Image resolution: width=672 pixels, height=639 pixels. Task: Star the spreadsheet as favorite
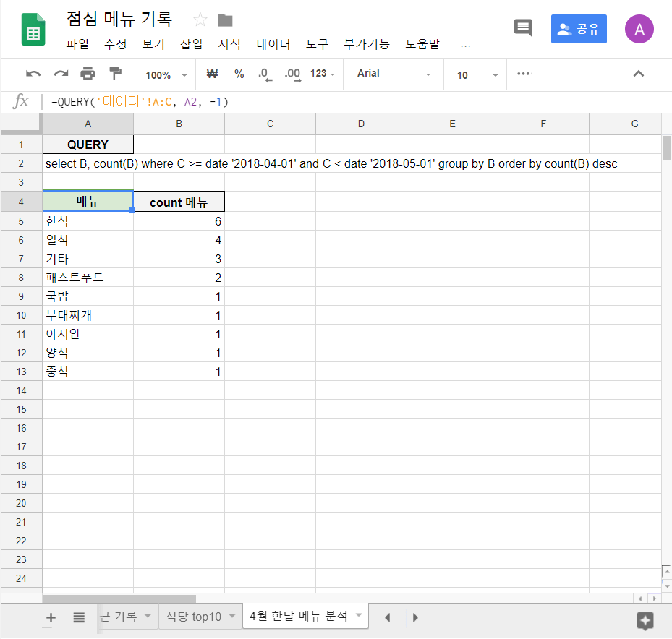[200, 20]
